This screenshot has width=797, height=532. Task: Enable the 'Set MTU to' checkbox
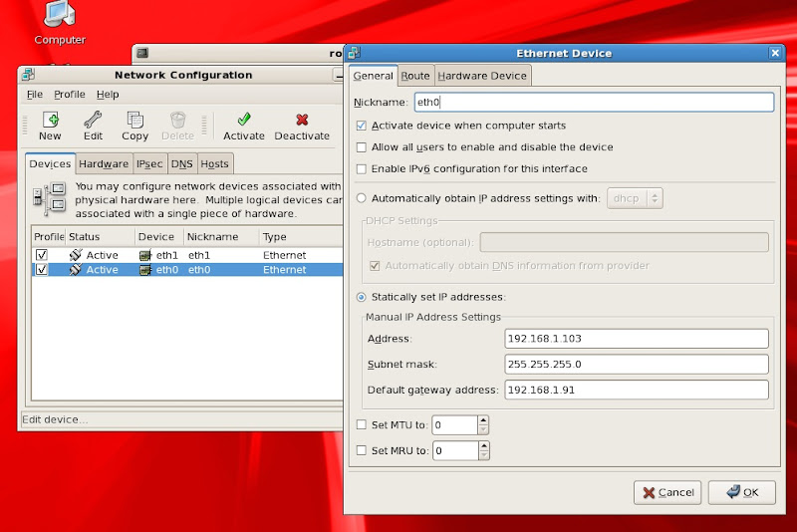coord(362,424)
